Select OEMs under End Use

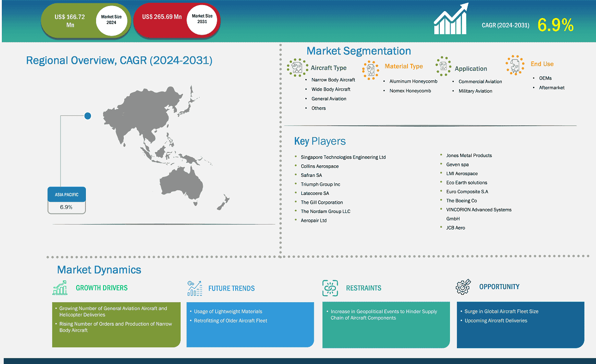click(545, 78)
